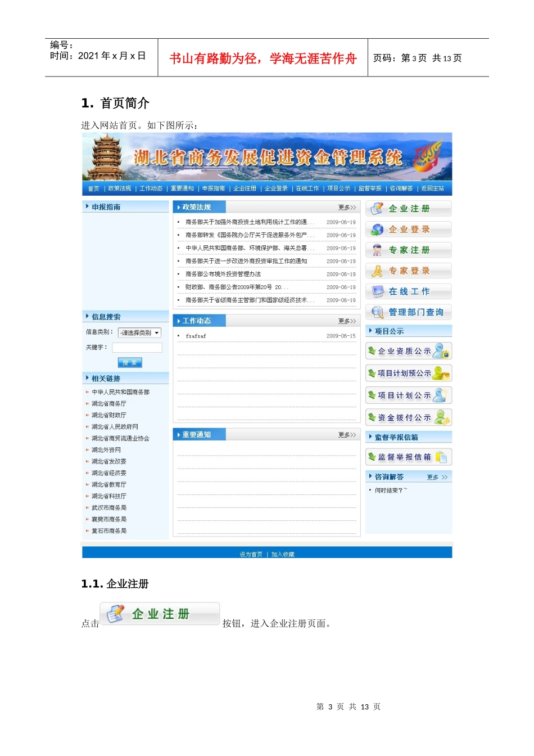Click the 资金拨付公示 user icon
534x756 pixels.
point(442,417)
